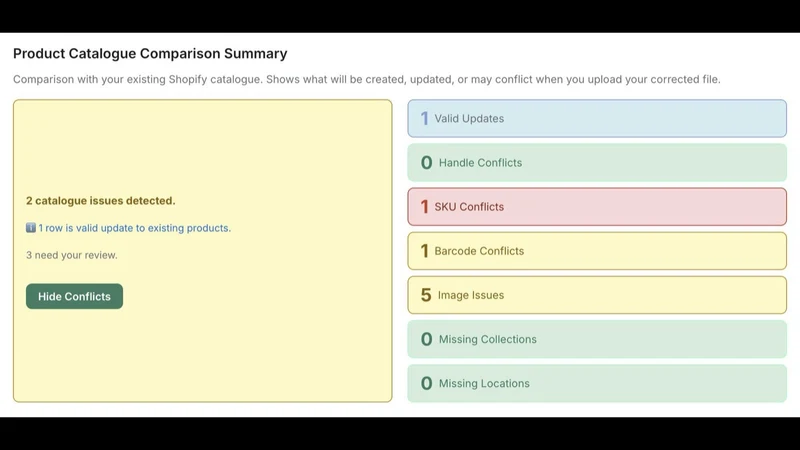Screen dimensions: 800x450
Task: Click the blue info icon beside valid update text
Action: (31, 228)
